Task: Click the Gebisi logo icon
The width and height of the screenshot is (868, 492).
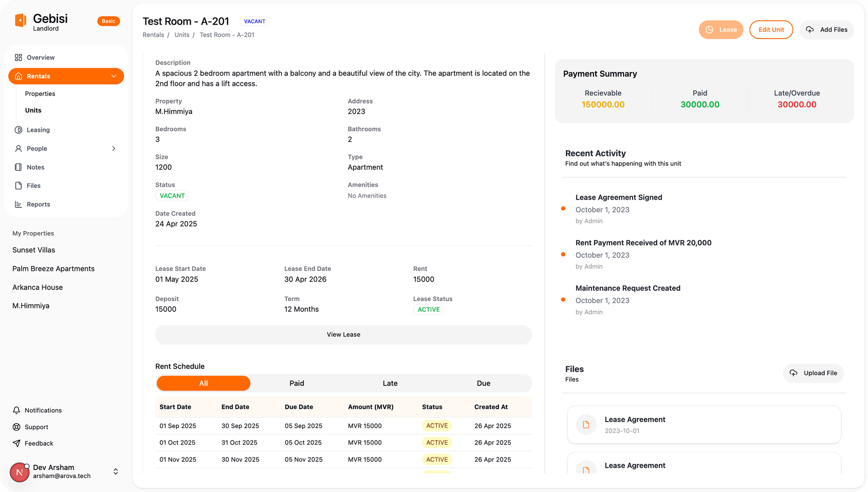Action: pos(21,20)
